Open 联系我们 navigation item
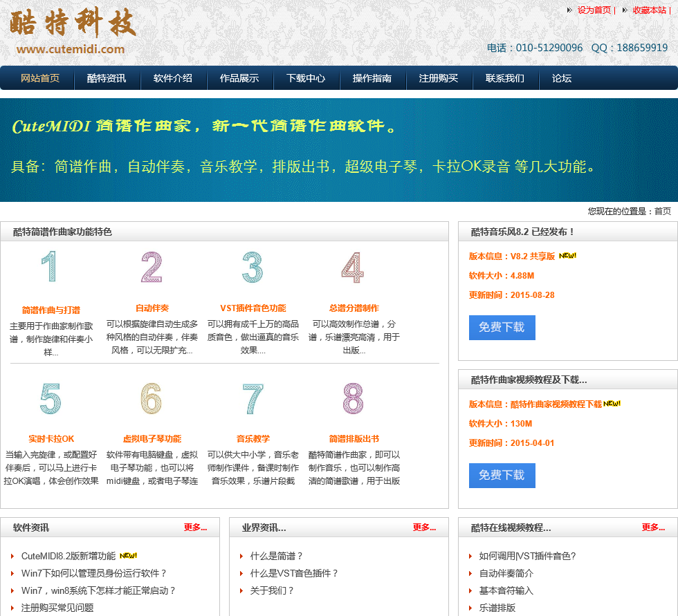The image size is (678, 616). [505, 78]
